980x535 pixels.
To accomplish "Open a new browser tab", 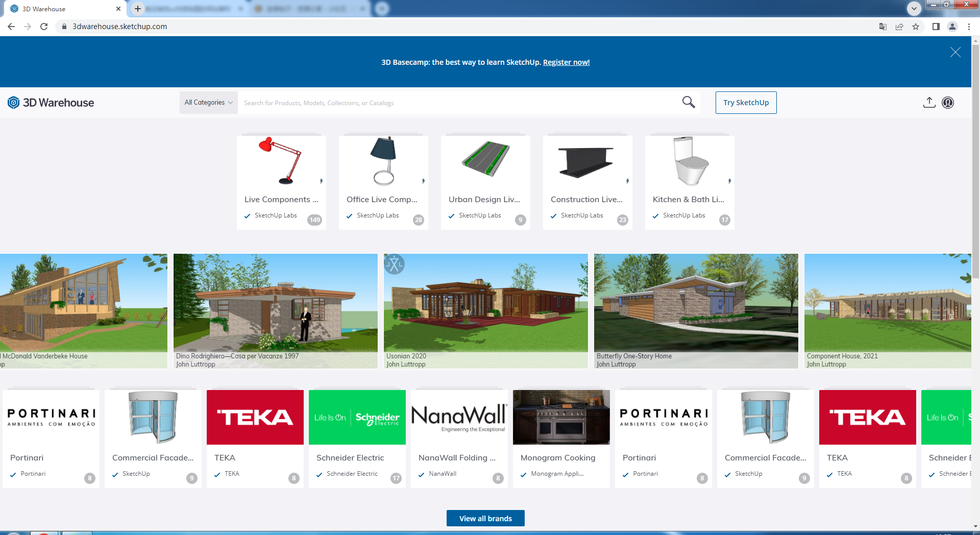I will (x=138, y=9).
